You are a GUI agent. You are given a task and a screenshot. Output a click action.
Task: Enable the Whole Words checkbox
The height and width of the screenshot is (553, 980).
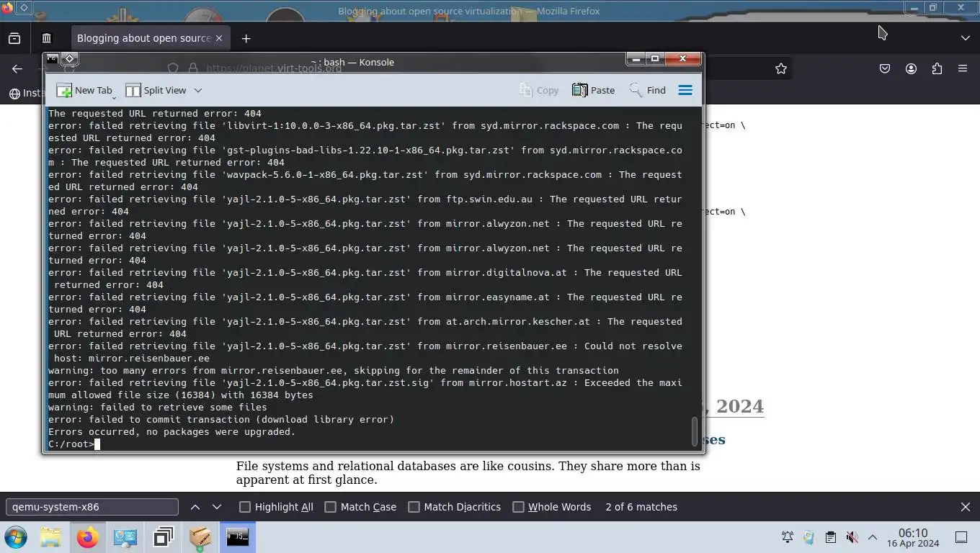click(518, 507)
